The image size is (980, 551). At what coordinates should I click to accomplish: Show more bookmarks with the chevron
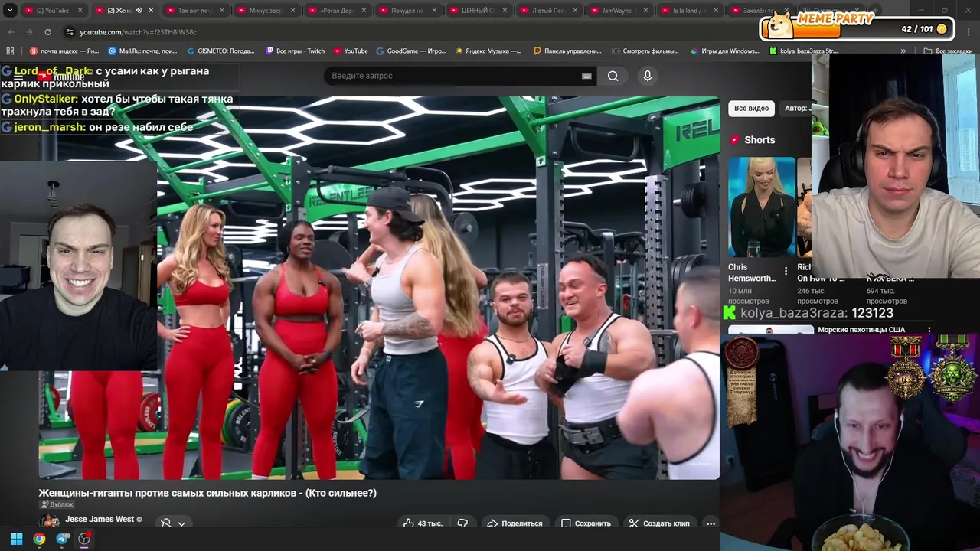click(x=903, y=51)
